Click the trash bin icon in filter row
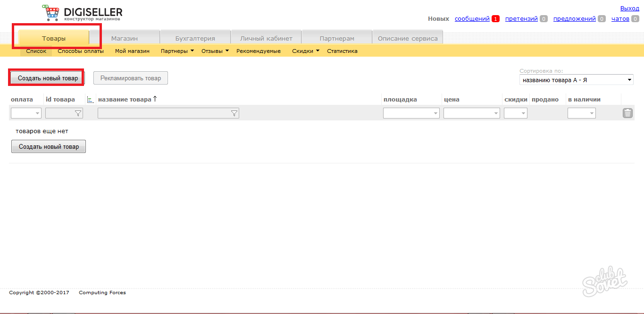Screen dimensions: 644x314 point(627,113)
